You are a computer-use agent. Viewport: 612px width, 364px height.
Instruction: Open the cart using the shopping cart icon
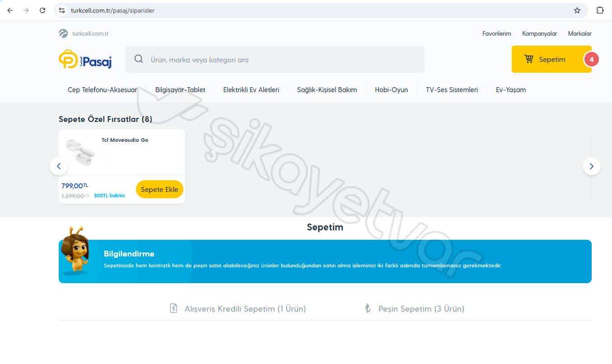pyautogui.click(x=529, y=59)
